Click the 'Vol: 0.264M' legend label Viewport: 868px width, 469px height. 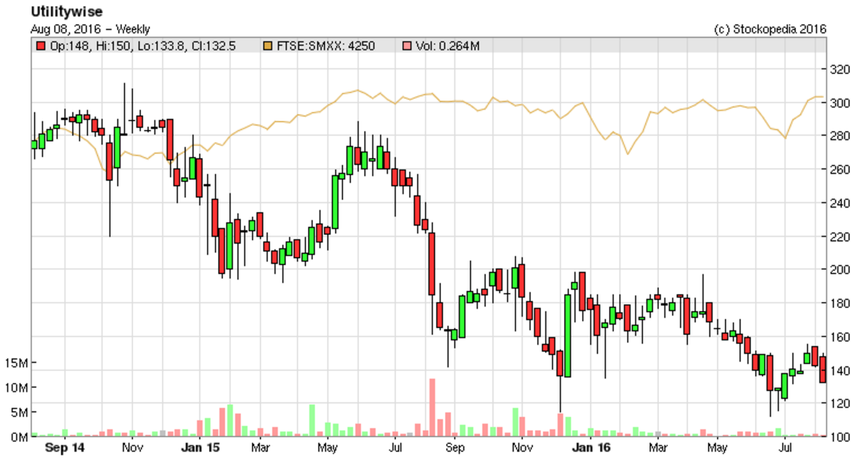click(448, 46)
